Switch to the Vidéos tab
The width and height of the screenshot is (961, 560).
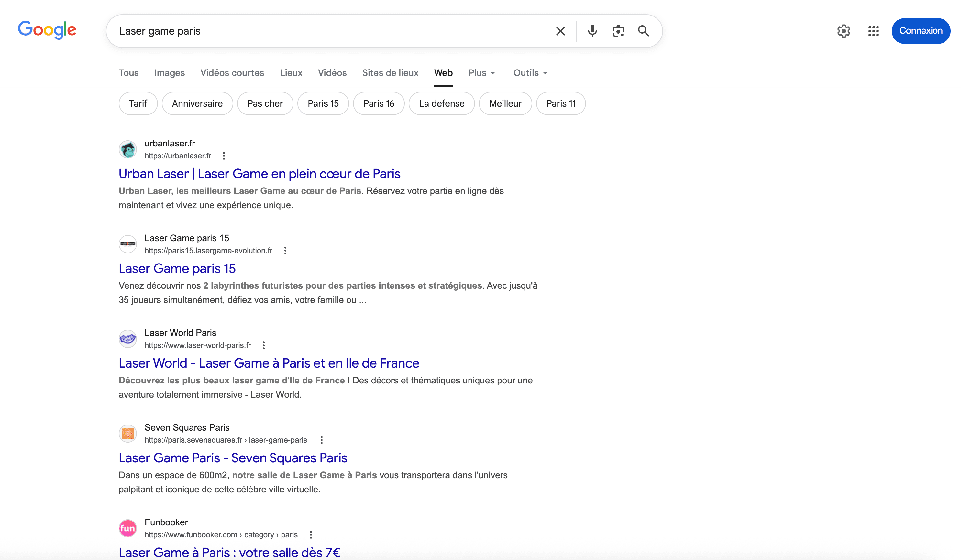click(332, 73)
